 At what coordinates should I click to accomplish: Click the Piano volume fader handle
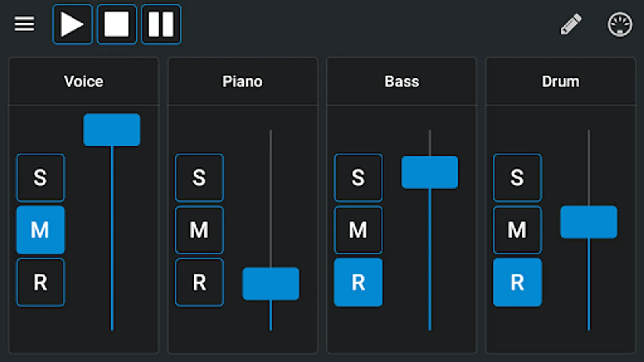coord(271,284)
